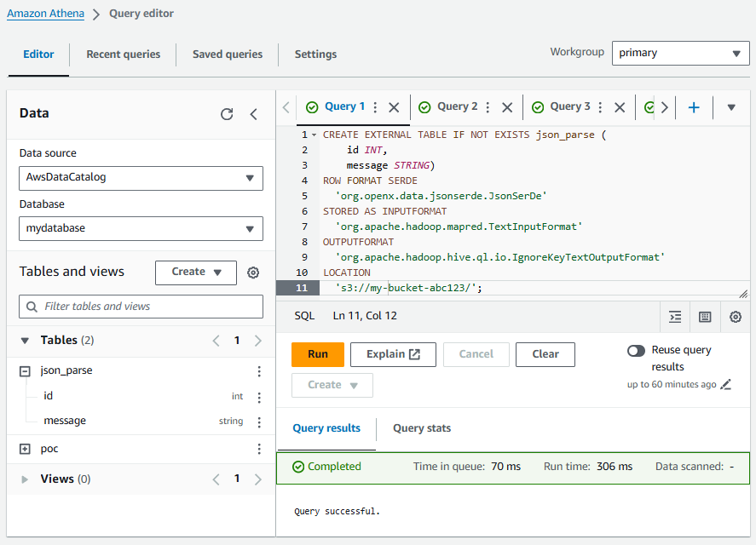The width and height of the screenshot is (756, 545).
Task: Open options menu for poc table
Action: pos(259,449)
